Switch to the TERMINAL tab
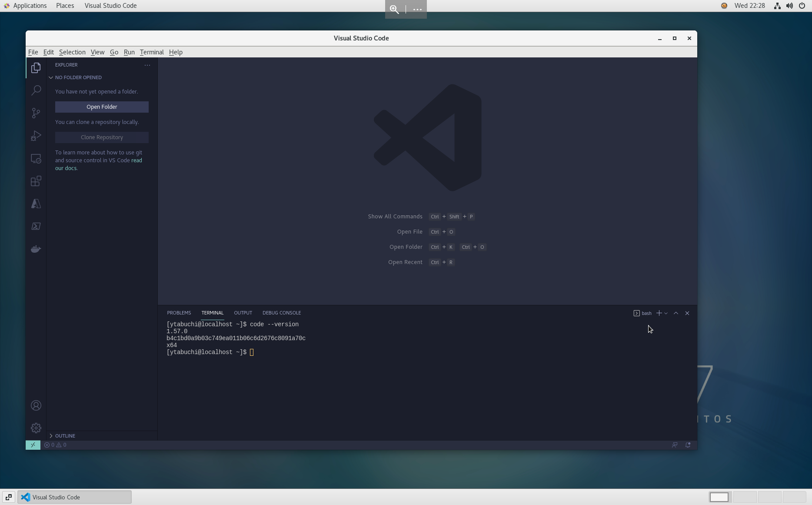Image resolution: width=812 pixels, height=505 pixels. [x=213, y=313]
